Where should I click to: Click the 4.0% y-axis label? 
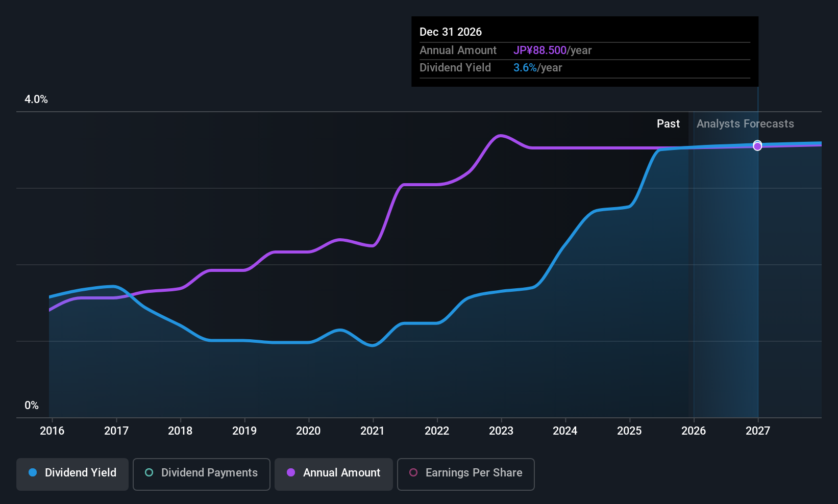36,99
